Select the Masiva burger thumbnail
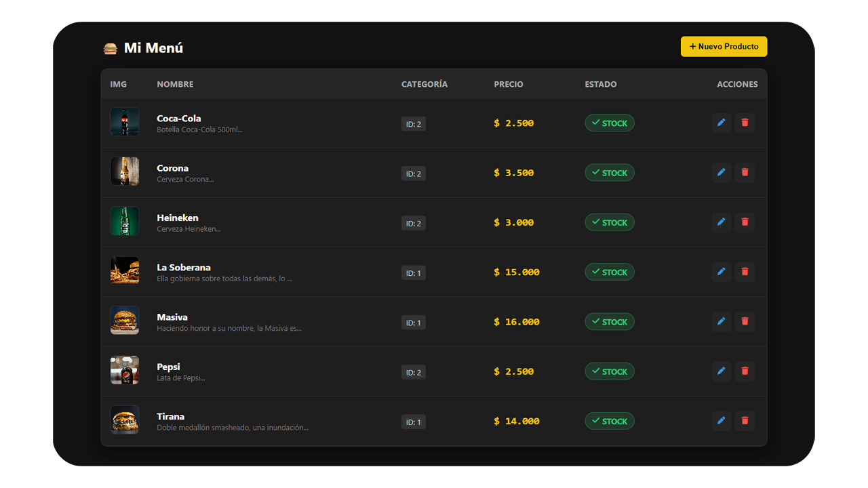 125,321
